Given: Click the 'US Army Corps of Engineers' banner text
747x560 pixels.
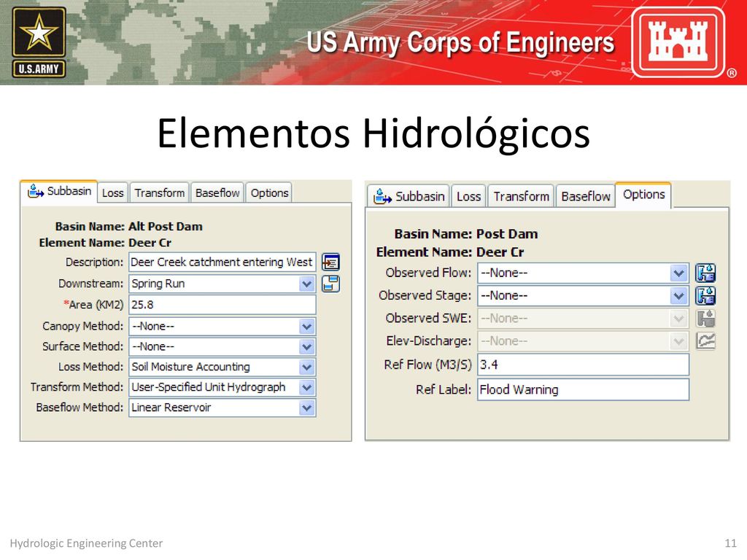Looking at the screenshot, I should [x=460, y=42].
